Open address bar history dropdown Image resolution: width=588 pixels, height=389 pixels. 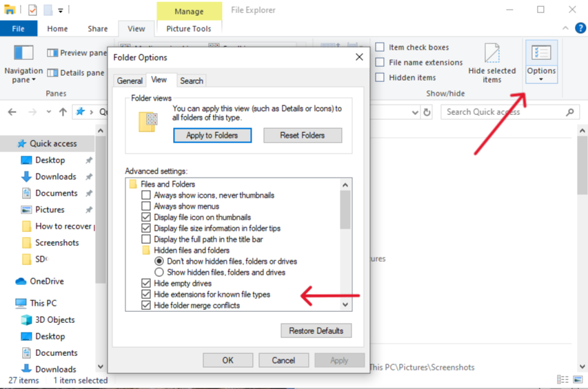pos(415,112)
